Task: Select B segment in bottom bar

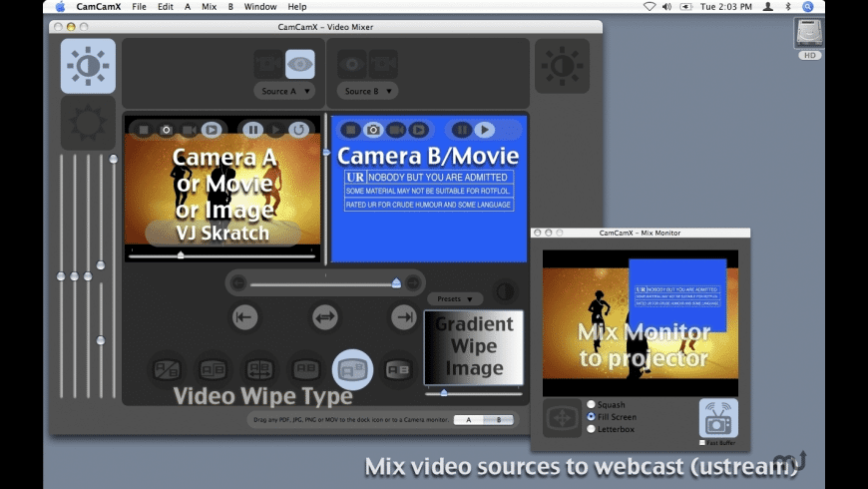Action: (498, 420)
